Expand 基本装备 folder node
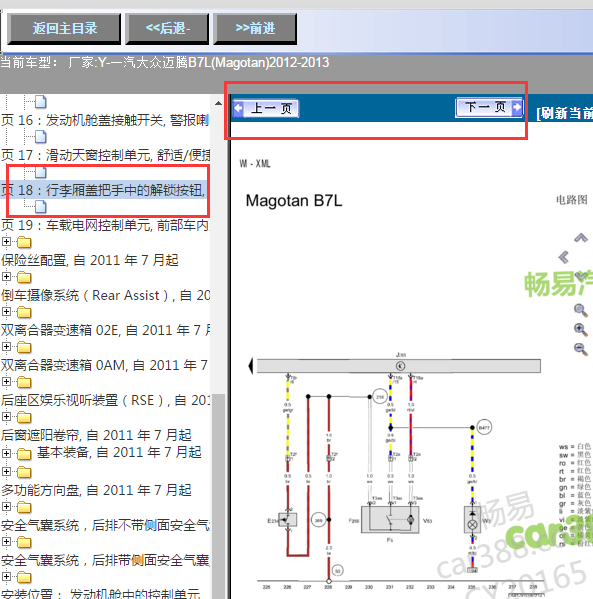Image resolution: width=593 pixels, height=599 pixels. point(6,453)
